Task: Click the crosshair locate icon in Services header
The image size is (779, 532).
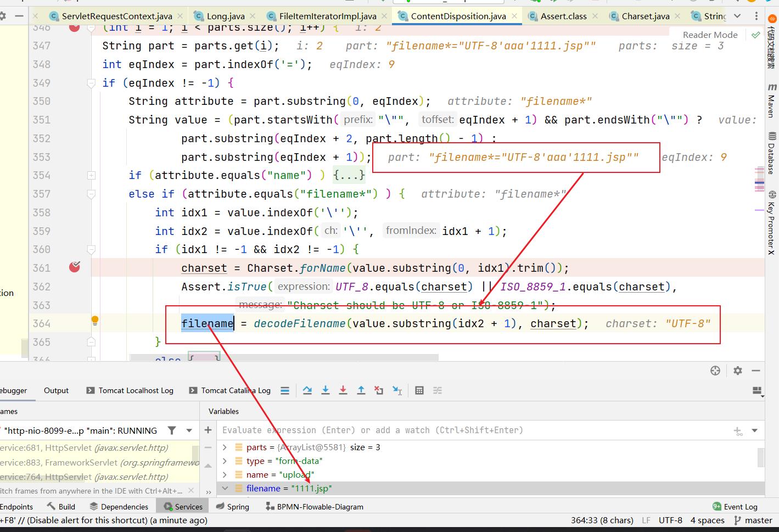Action: coord(715,371)
